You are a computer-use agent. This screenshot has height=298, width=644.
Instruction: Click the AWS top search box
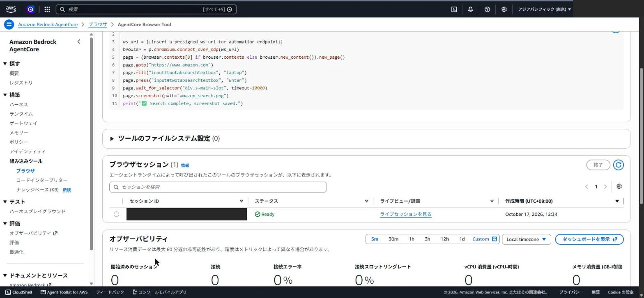point(146,9)
